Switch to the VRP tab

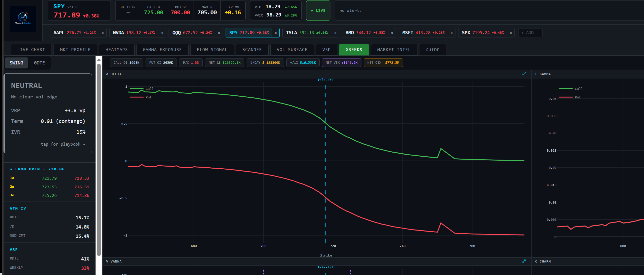[x=326, y=50]
